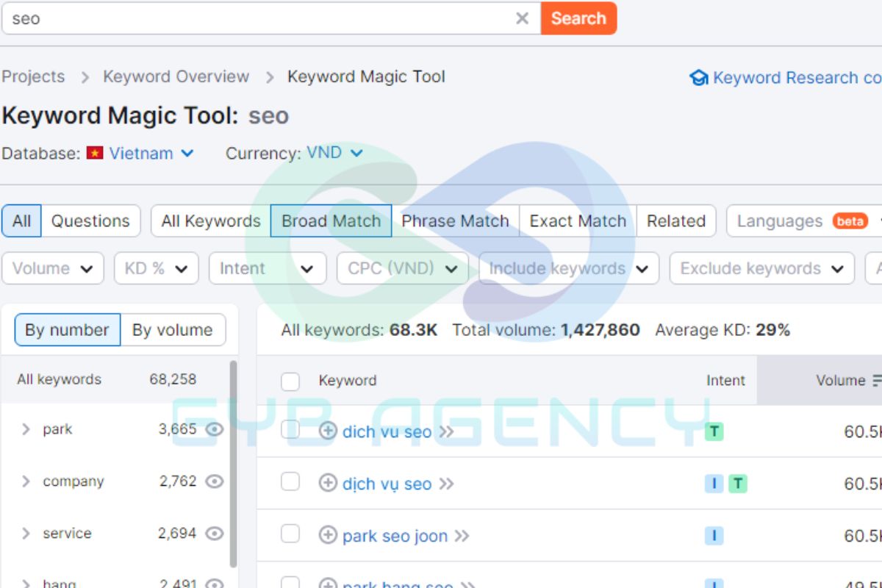Screen dimensions: 882x588
Task: Add dịch vụ seo to keyword list
Action: 328,483
